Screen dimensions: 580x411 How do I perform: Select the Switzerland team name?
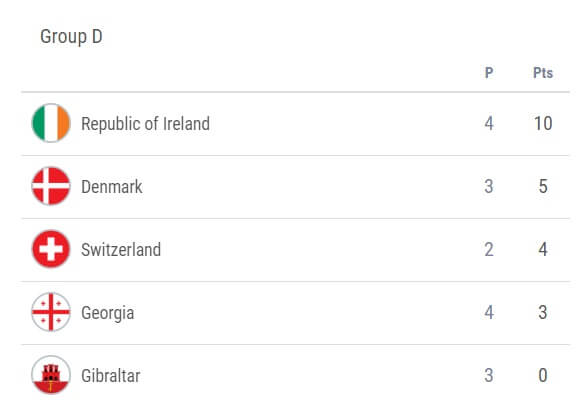(121, 249)
